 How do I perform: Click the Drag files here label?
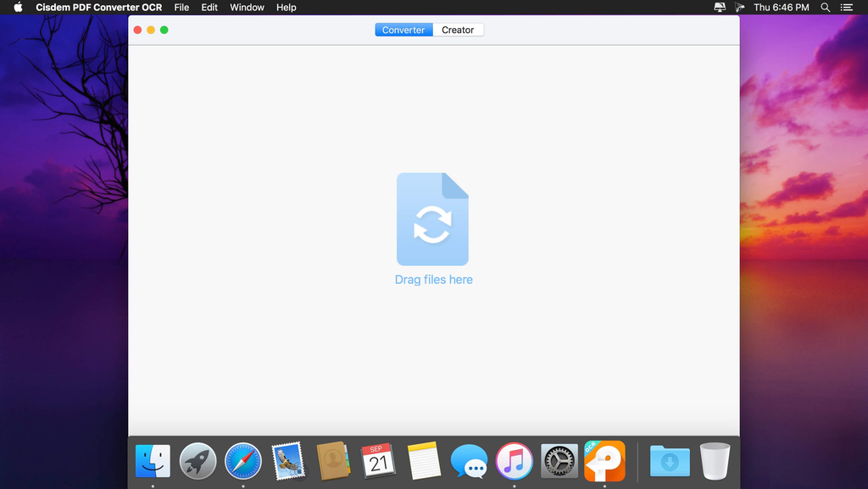coord(433,280)
